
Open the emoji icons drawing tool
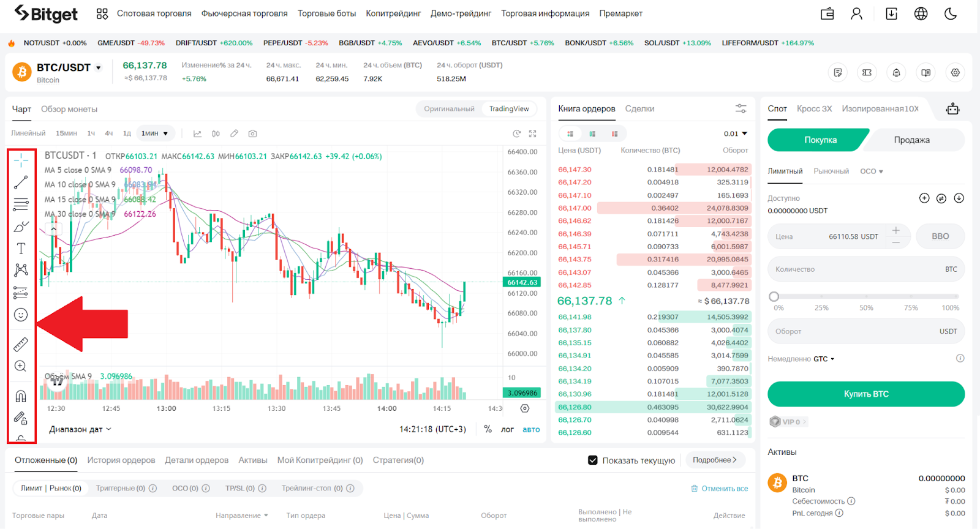pyautogui.click(x=21, y=315)
